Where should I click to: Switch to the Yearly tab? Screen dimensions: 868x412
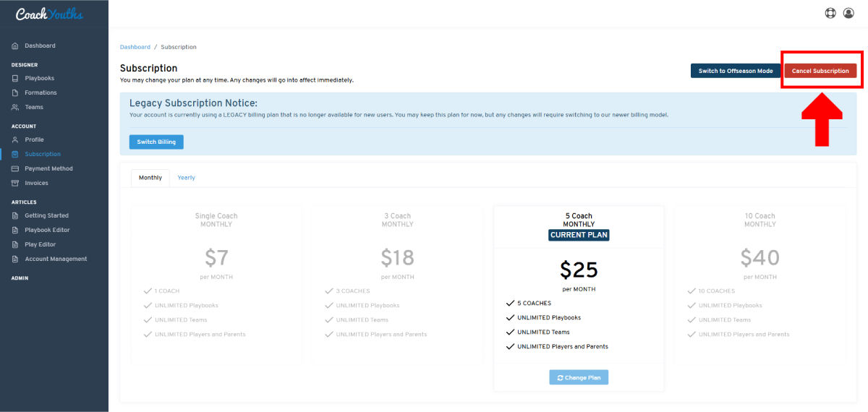point(187,178)
